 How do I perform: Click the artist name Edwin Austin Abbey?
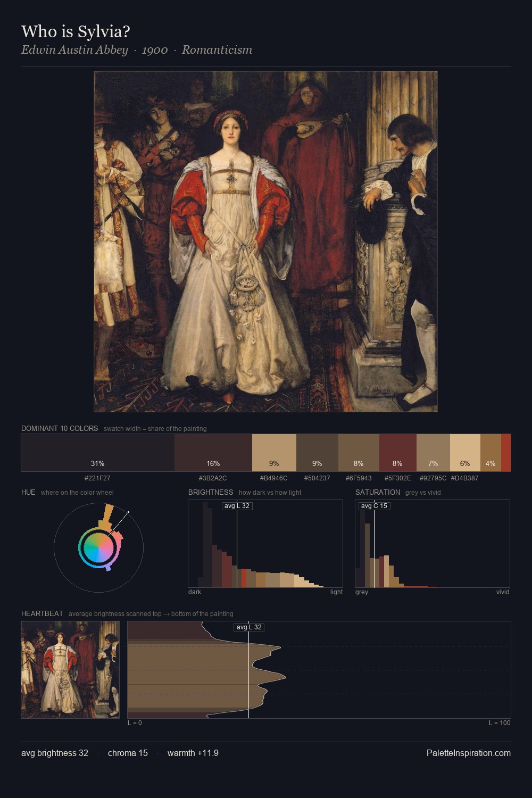(x=74, y=50)
